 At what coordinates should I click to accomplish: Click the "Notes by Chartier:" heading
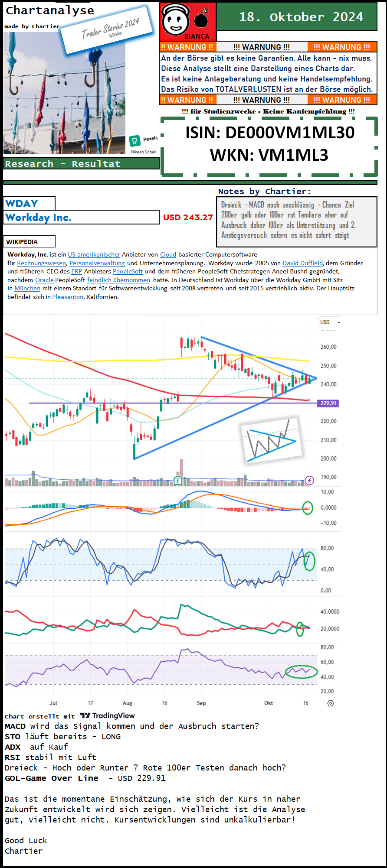[x=265, y=191]
